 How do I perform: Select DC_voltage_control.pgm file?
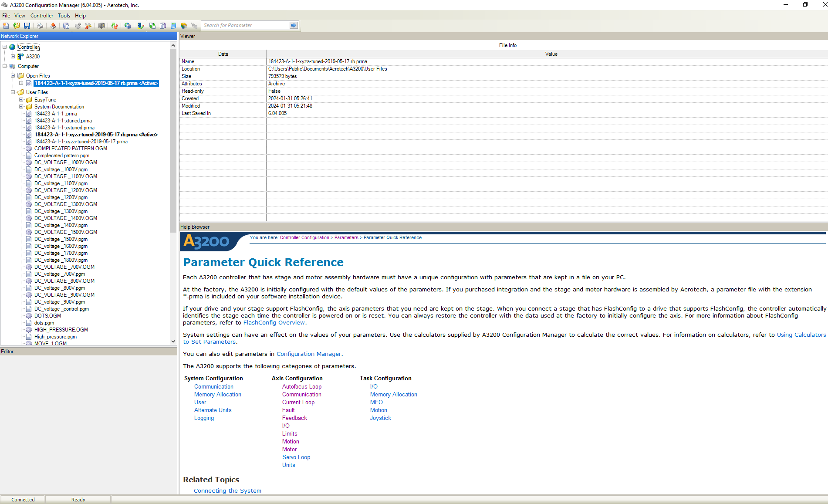tap(62, 309)
